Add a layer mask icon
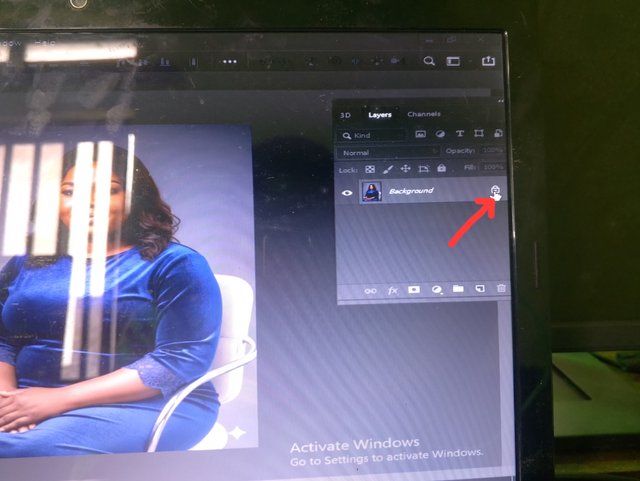 414,289
